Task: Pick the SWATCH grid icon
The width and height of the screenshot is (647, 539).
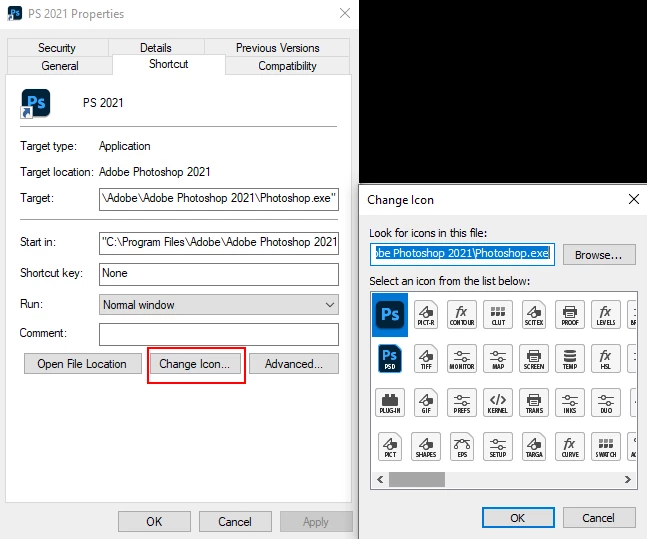Action: pos(606,446)
